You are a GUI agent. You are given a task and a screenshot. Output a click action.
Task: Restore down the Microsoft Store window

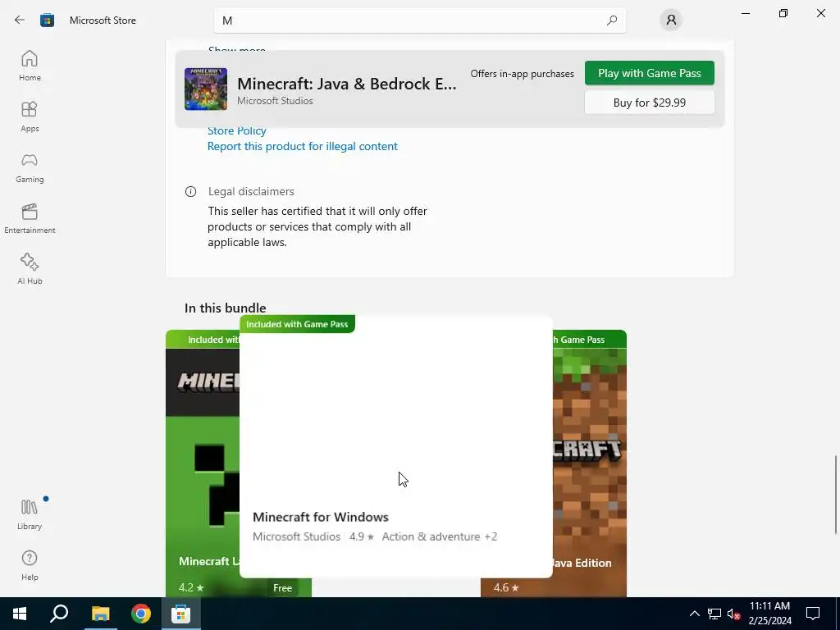pos(783,13)
